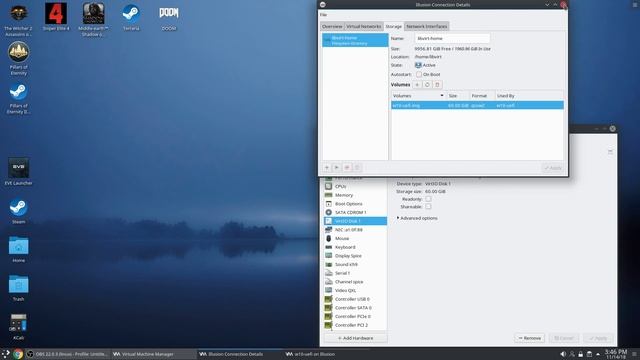Switch to Virtual Machine Manager taskbar window

click(153, 354)
